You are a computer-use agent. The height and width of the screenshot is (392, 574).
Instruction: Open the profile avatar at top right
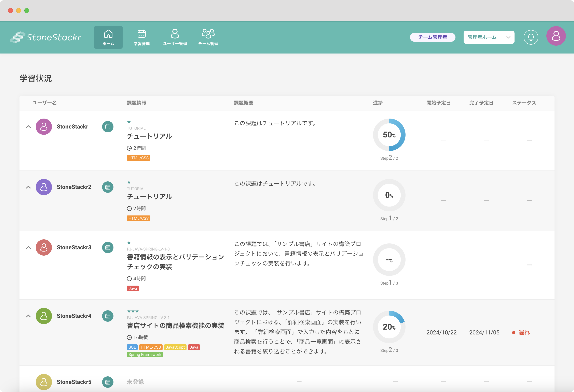pos(556,36)
